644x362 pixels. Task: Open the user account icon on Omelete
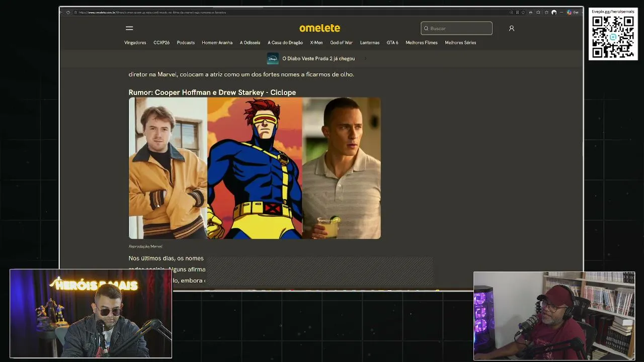(511, 28)
